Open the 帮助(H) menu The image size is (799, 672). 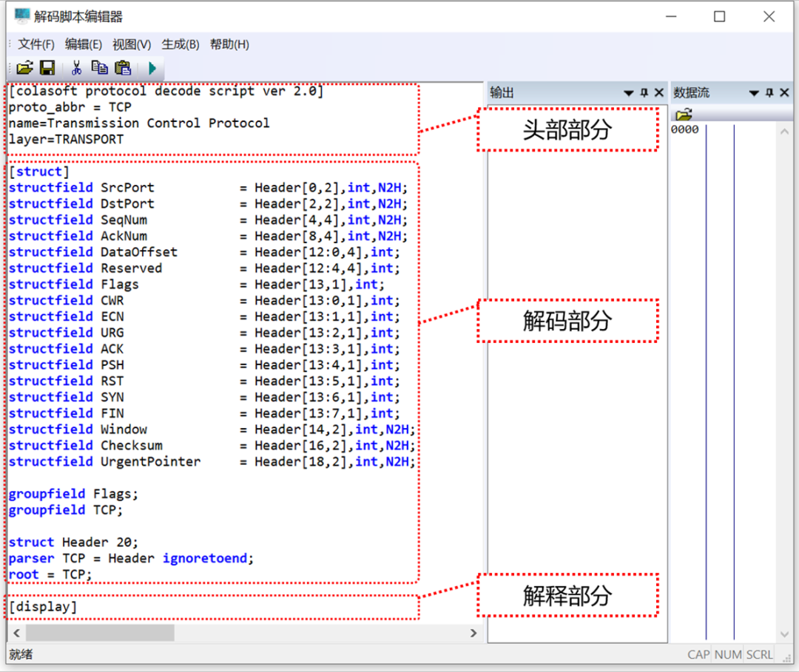point(229,44)
